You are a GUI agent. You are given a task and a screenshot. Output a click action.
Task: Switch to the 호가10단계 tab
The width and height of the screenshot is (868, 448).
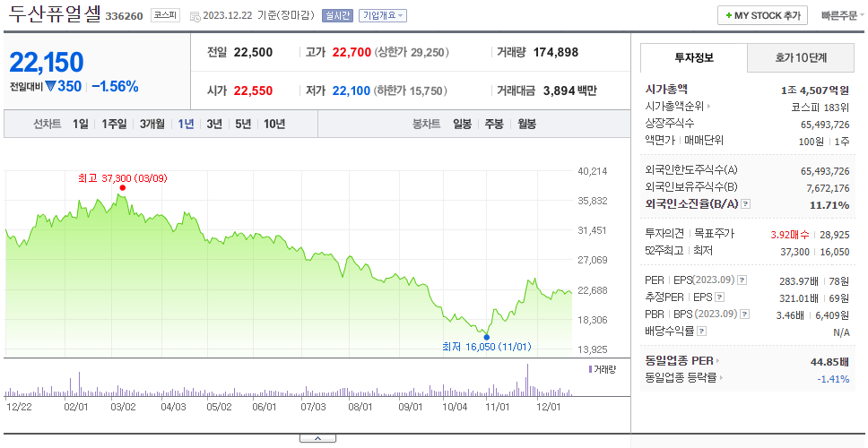801,57
